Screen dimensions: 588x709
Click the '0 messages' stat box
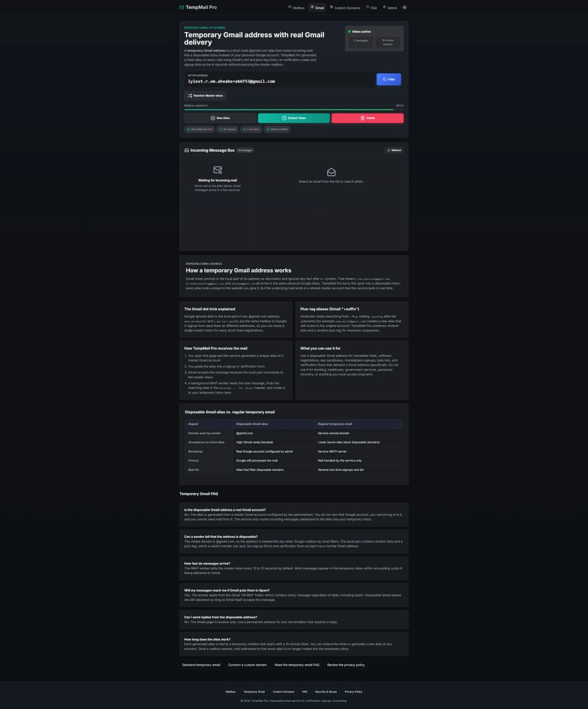pyautogui.click(x=361, y=42)
